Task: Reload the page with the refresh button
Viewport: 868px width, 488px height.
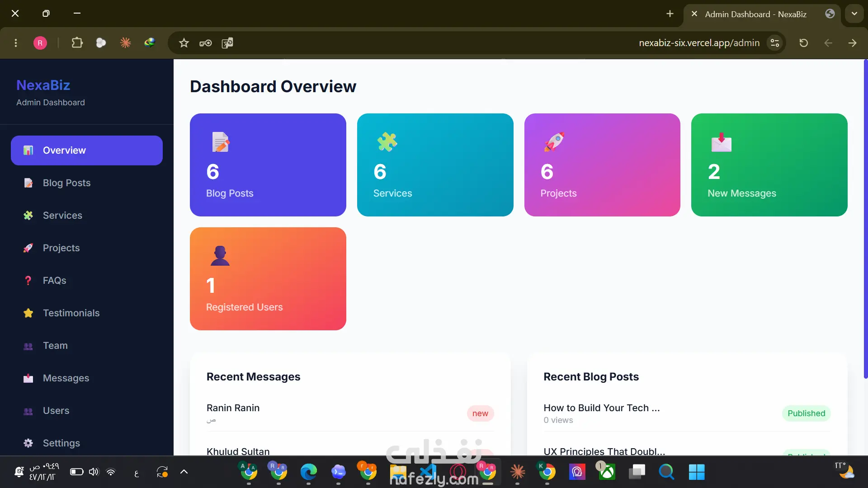Action: coord(803,43)
